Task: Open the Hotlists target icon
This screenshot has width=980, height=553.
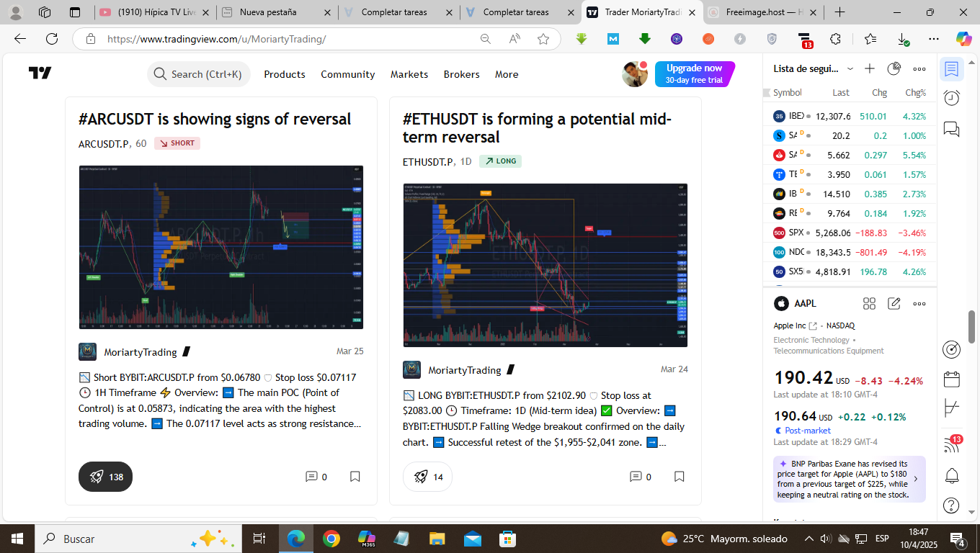Action: [951, 350]
